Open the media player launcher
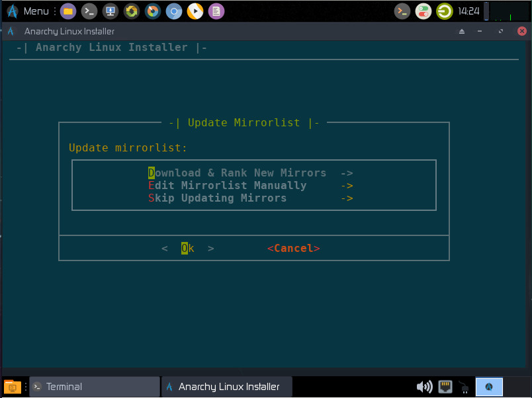The image size is (532, 398). pyautogui.click(x=195, y=11)
